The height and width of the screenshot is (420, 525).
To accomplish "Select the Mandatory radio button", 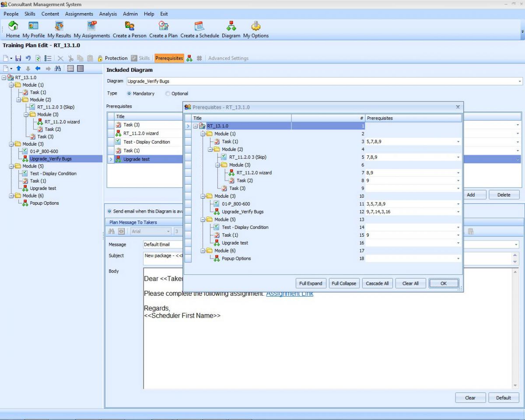I will tap(129, 94).
